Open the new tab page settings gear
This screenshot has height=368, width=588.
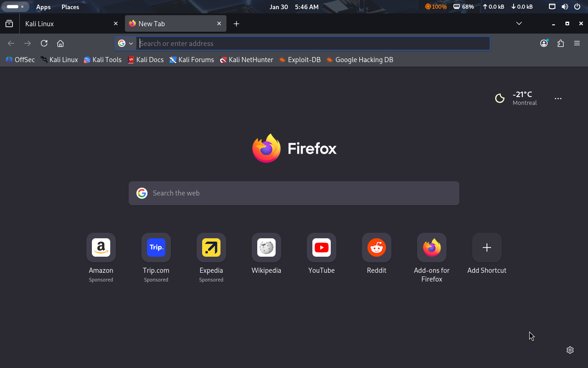pos(570,350)
